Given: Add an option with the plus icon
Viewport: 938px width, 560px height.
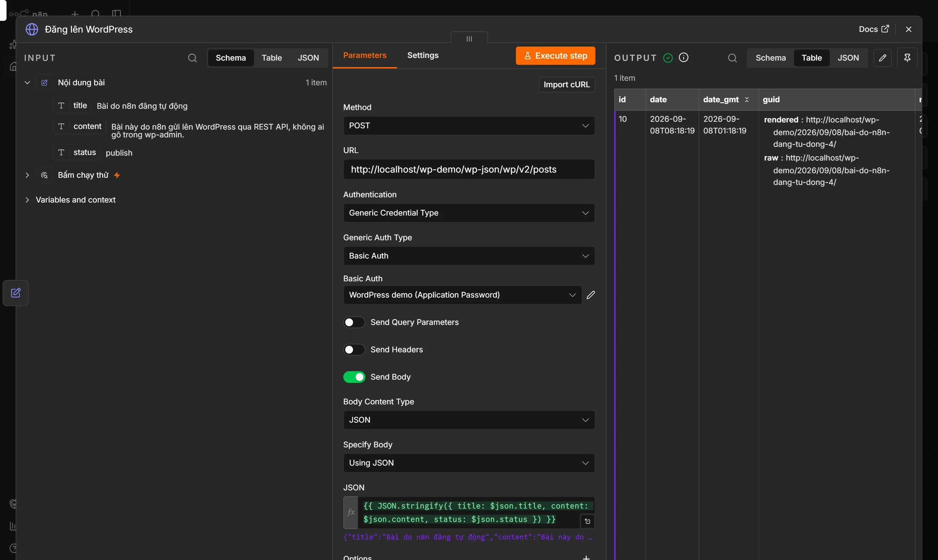Looking at the screenshot, I should [586, 557].
